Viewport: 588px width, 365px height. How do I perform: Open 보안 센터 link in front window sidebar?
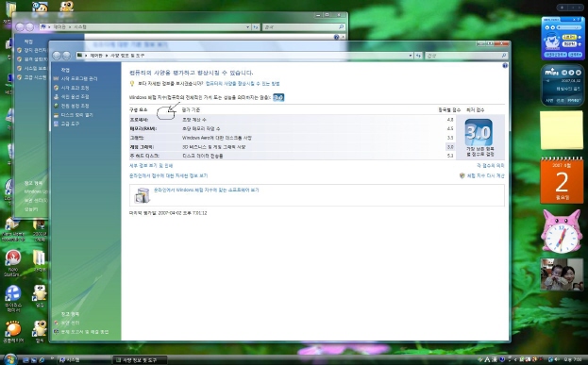pyautogui.click(x=70, y=323)
